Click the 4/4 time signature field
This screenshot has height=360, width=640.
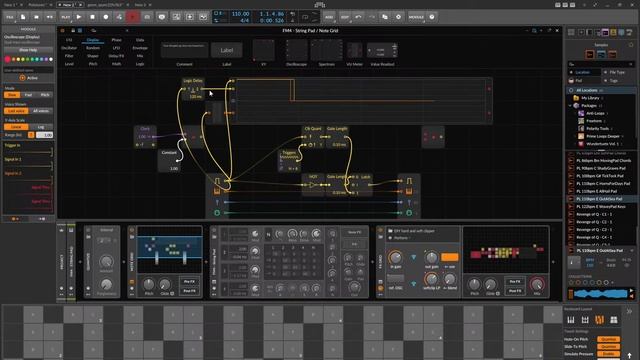tap(244, 20)
